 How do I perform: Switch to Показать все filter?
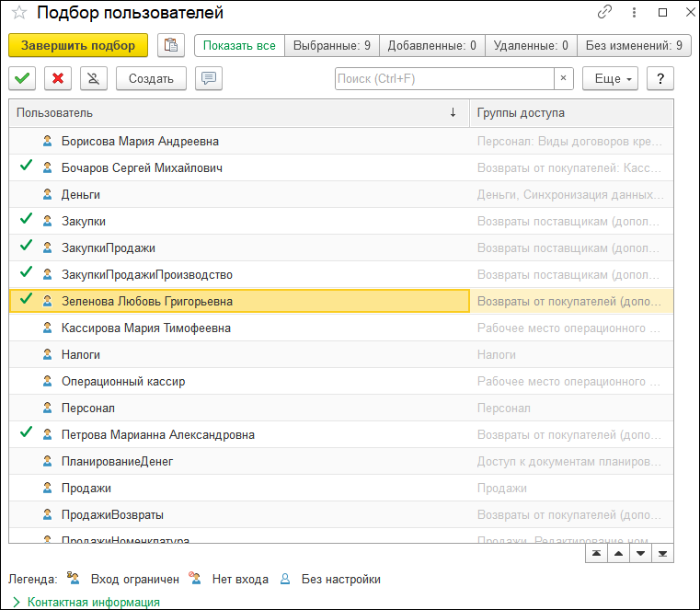[239, 46]
